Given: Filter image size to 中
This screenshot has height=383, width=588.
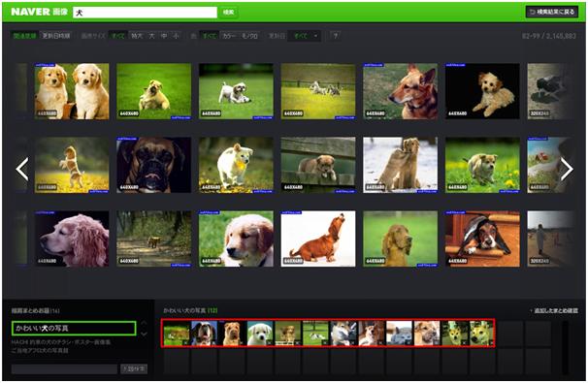Looking at the screenshot, I should tap(164, 36).
